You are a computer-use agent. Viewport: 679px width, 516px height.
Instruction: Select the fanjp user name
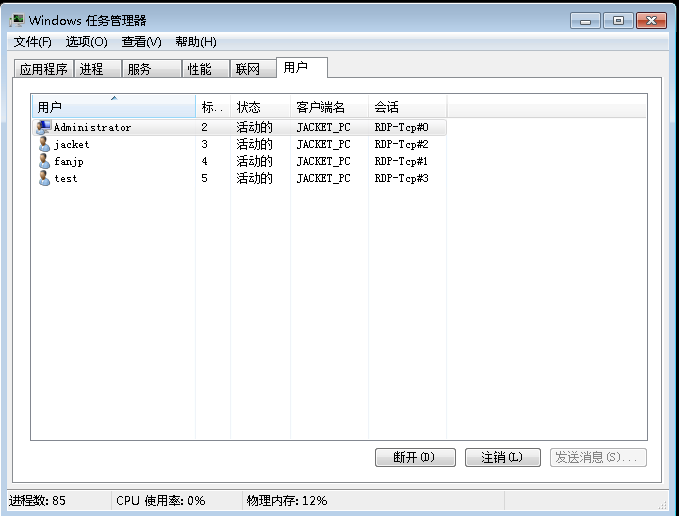click(69, 161)
